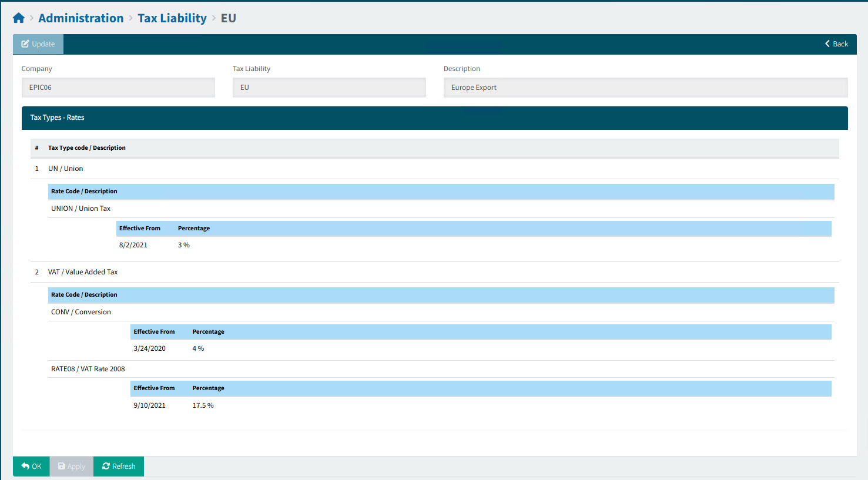Click the chevron separator after Tax Liability
The height and width of the screenshot is (480, 868).
pyautogui.click(x=215, y=18)
